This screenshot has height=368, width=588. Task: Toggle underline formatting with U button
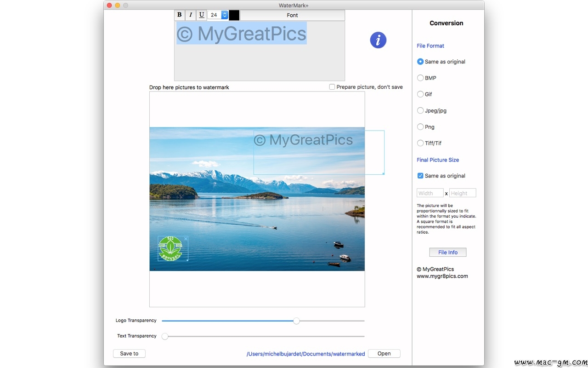[202, 15]
